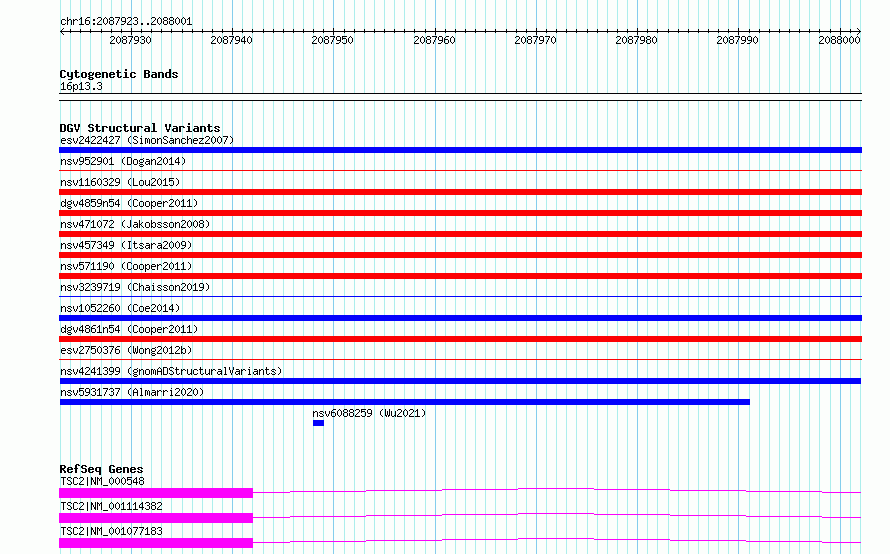This screenshot has height=554, width=890.
Task: Click ruler position 2087960
Action: tap(434, 40)
